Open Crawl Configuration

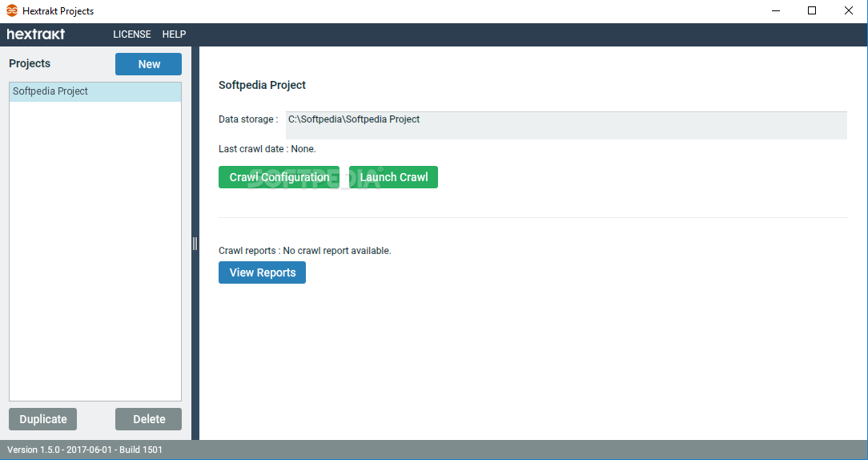click(279, 177)
